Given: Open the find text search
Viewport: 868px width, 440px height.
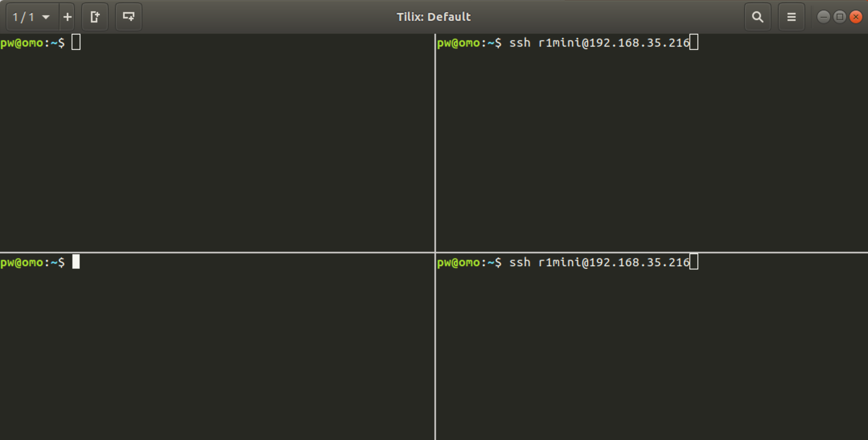Looking at the screenshot, I should pos(757,17).
